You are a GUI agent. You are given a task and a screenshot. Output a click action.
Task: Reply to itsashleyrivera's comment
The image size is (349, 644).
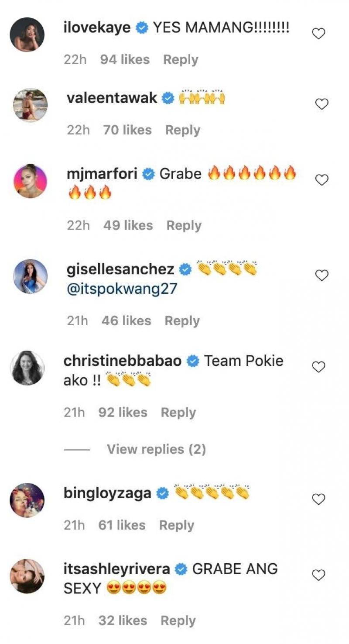[178, 621]
